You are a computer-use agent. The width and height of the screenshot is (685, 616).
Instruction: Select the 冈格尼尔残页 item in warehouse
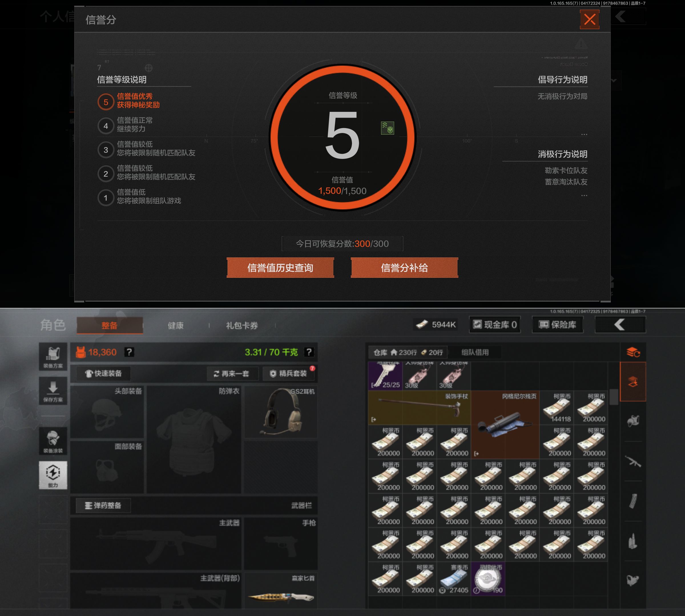pyautogui.click(x=505, y=425)
